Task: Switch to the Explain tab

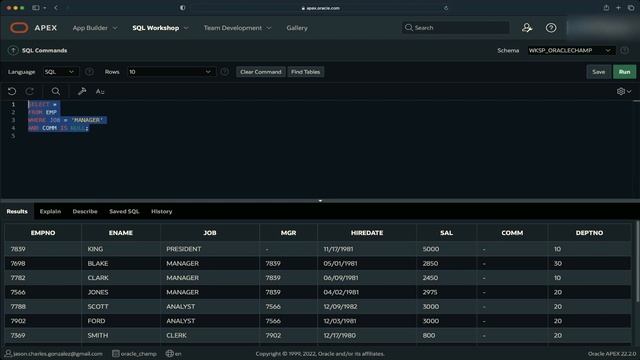Action: point(50,211)
